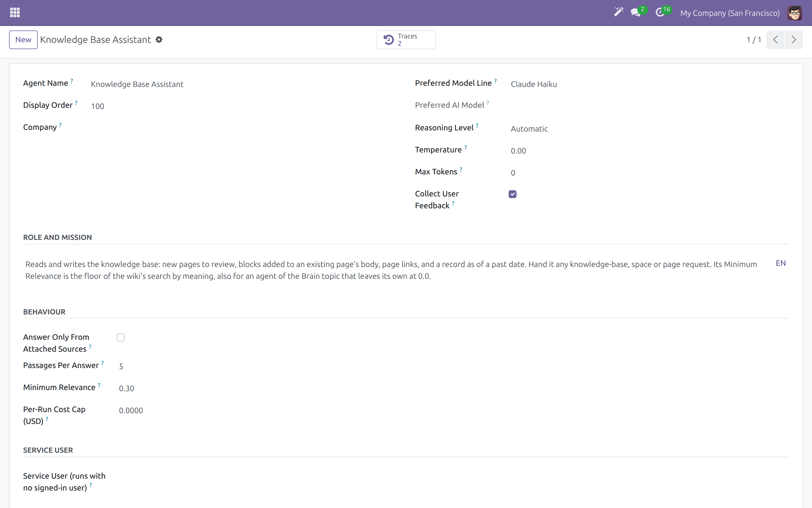Click the Preferred Model Line help question mark
This screenshot has width=812, height=508.
tap(495, 81)
